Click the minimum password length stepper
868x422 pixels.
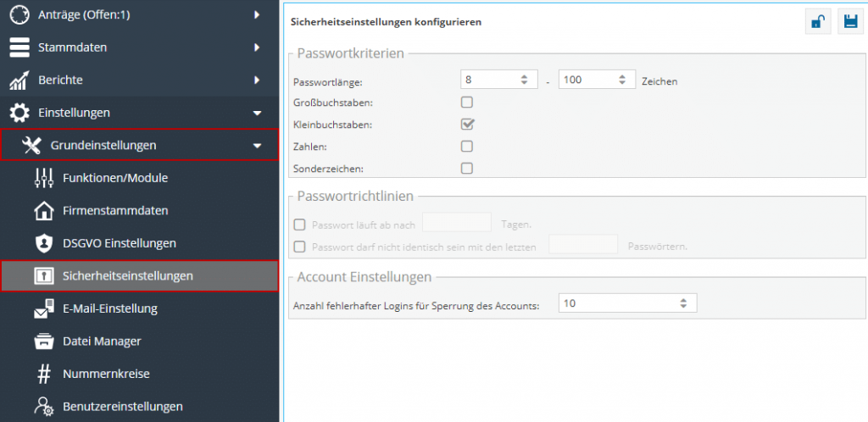[x=524, y=81]
